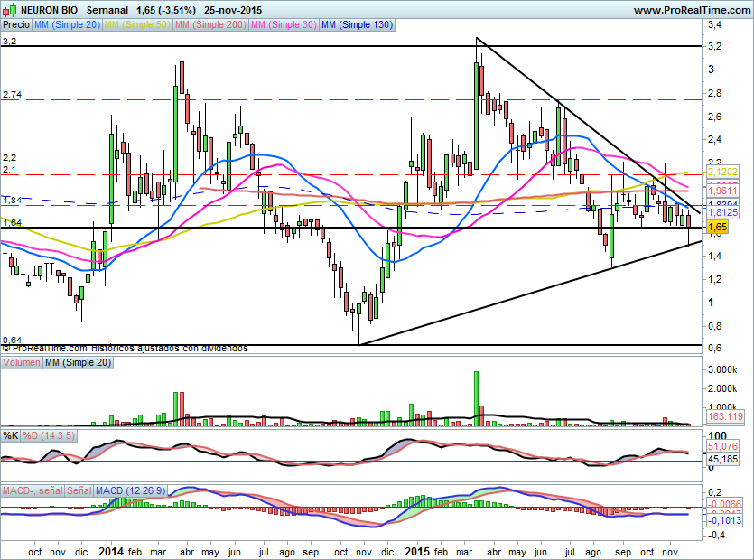Viewport: 754px width, 560px height.
Task: Select the Precio indicator label
Action: (x=16, y=24)
